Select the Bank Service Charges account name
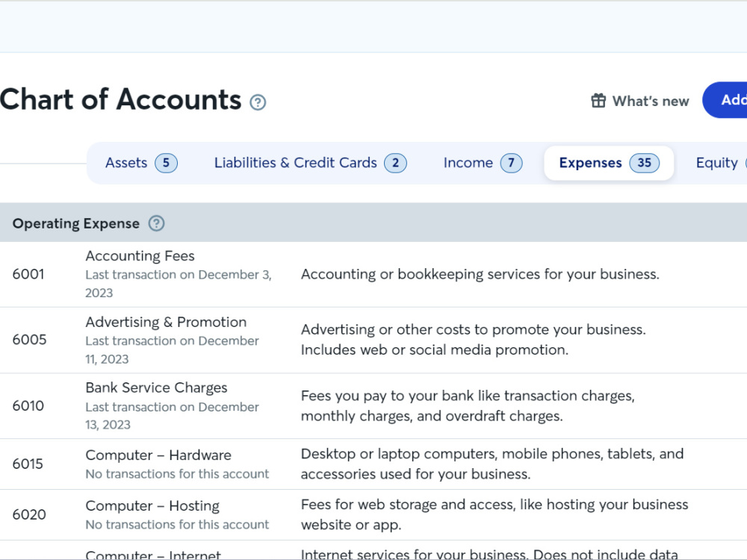 [156, 388]
